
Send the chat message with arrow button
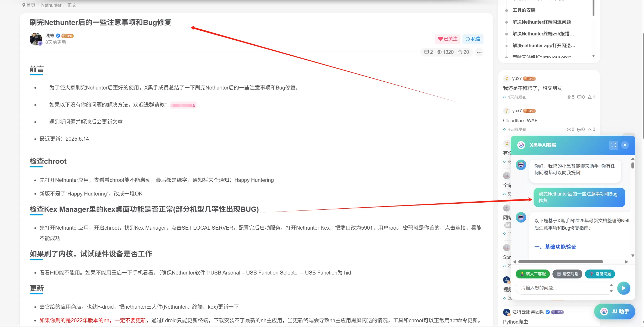tap(624, 288)
